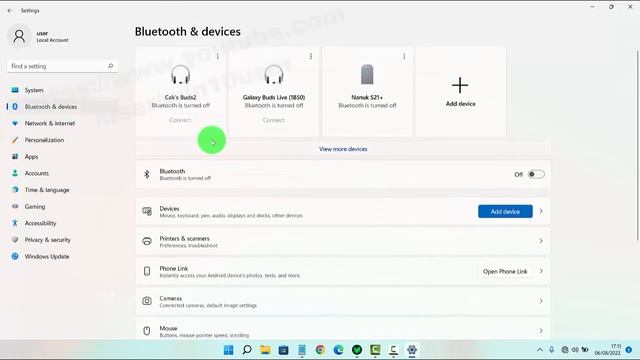Open Google Chrome from taskbar

coord(320,350)
